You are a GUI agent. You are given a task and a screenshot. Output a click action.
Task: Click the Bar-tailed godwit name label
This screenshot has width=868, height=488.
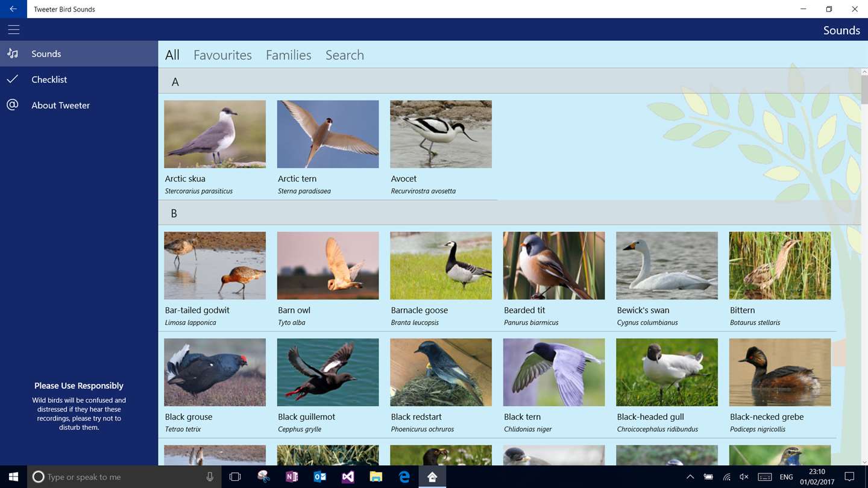click(197, 310)
